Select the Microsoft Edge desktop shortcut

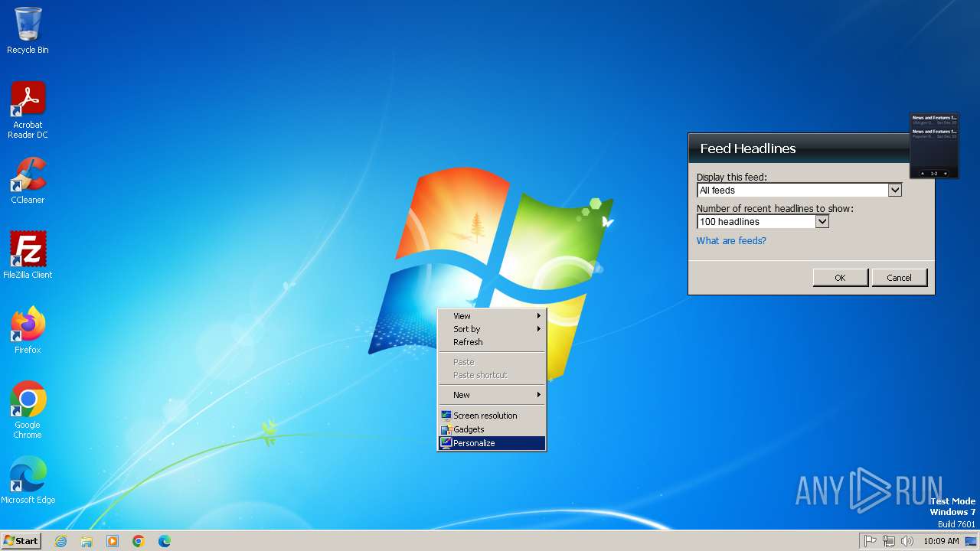coord(28,481)
